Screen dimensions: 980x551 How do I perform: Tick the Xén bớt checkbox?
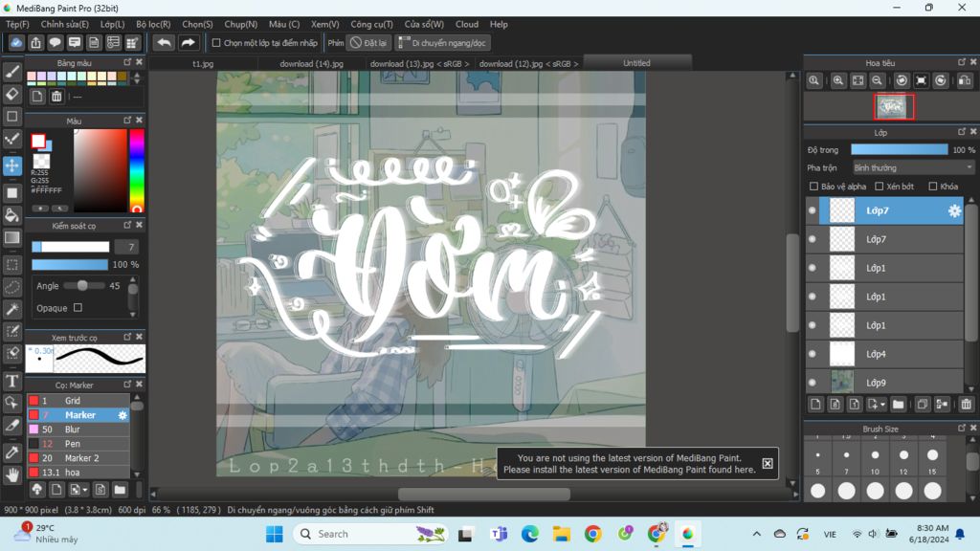point(879,187)
